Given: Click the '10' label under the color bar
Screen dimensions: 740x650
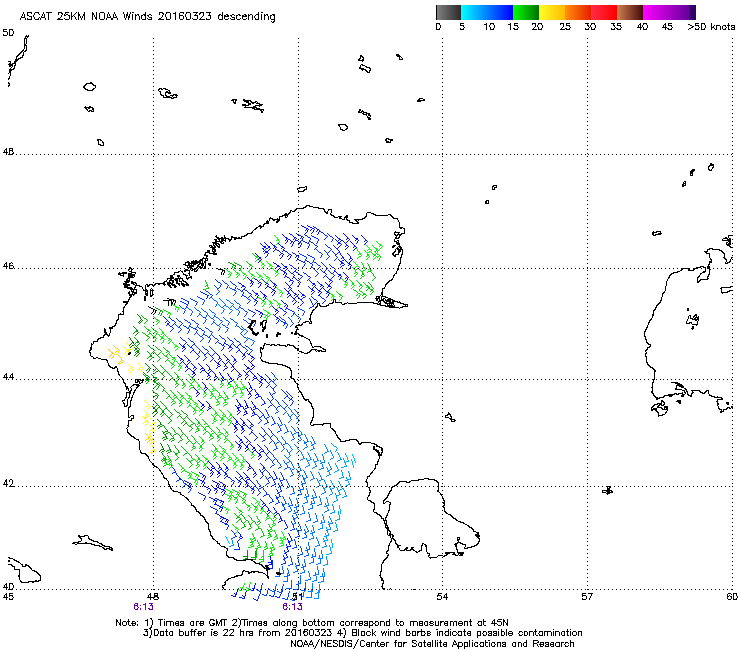Looking at the screenshot, I should pyautogui.click(x=489, y=27).
